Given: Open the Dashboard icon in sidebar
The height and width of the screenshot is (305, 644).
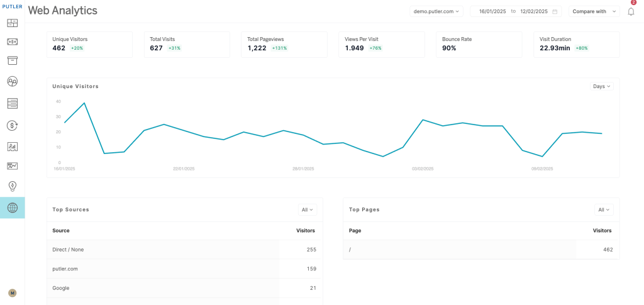Looking at the screenshot, I should click(x=12, y=23).
